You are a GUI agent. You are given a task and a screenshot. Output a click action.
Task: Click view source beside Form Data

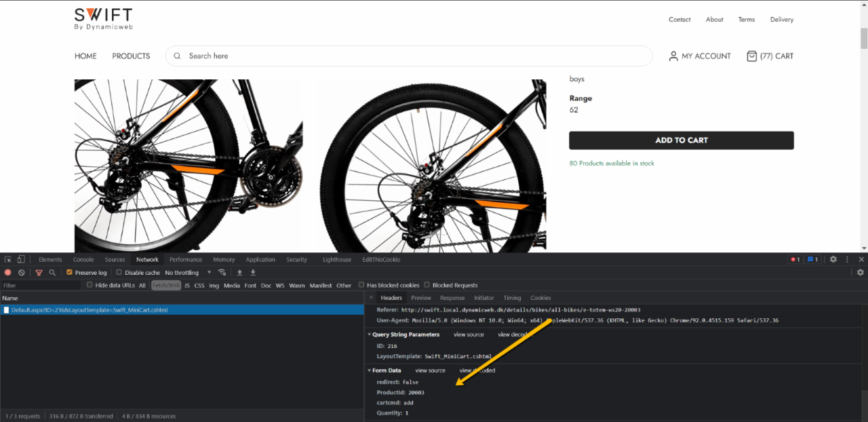click(430, 370)
